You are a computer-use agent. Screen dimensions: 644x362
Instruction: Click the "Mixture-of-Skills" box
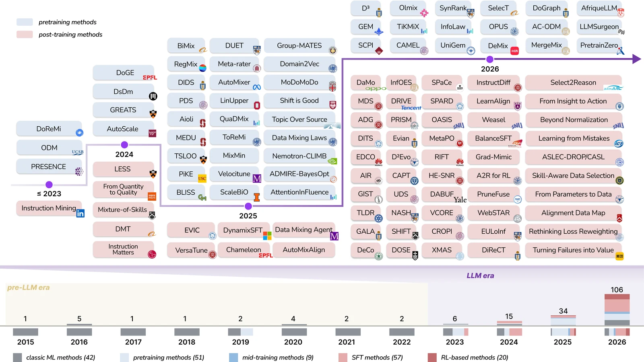coord(123,210)
